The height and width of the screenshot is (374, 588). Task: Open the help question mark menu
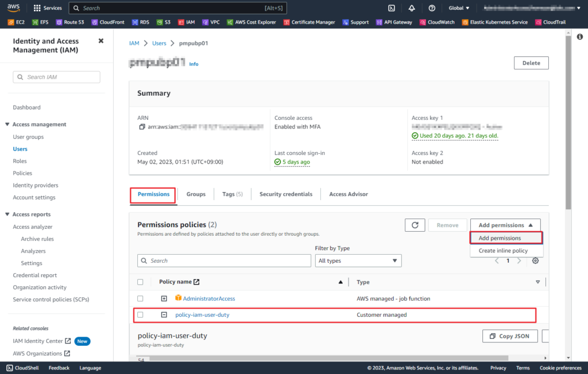coord(432,8)
